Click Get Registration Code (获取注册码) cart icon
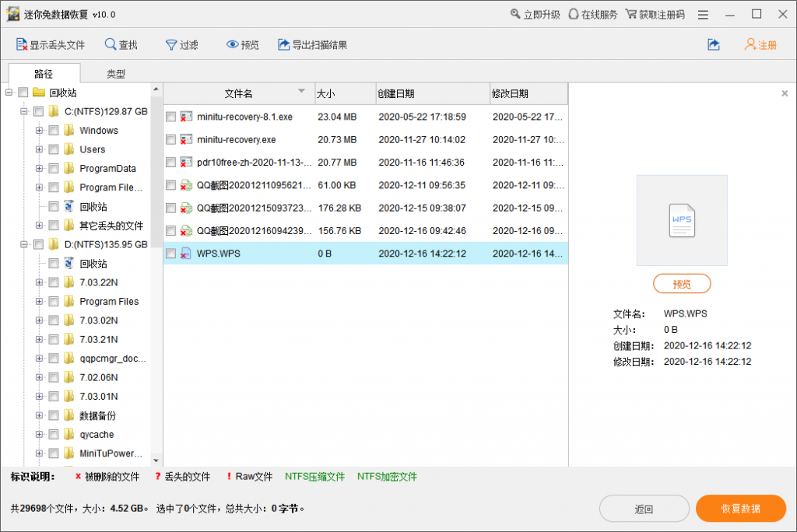Viewport: 797px width, 532px height. coord(630,14)
